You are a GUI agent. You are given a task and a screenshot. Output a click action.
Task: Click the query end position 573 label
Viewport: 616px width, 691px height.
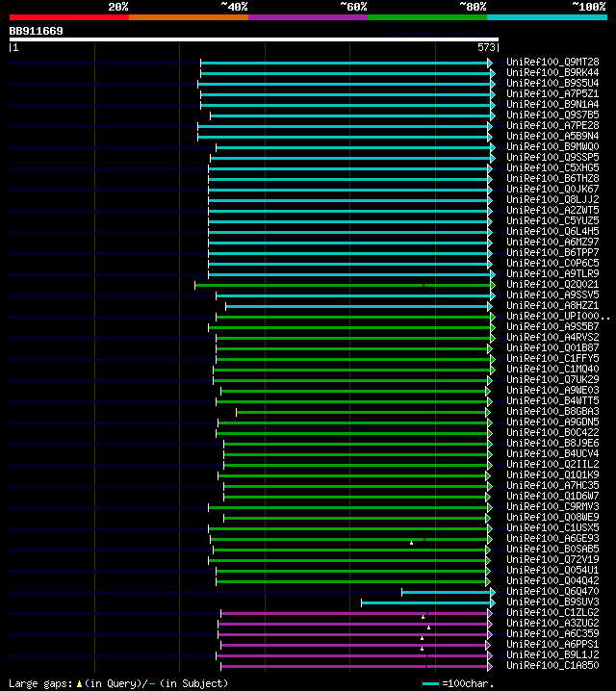point(486,47)
